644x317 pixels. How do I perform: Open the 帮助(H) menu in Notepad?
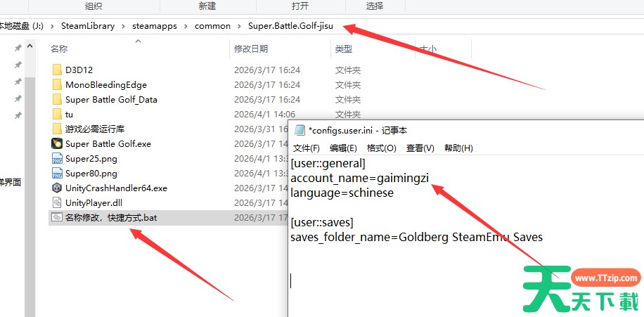tap(459, 148)
